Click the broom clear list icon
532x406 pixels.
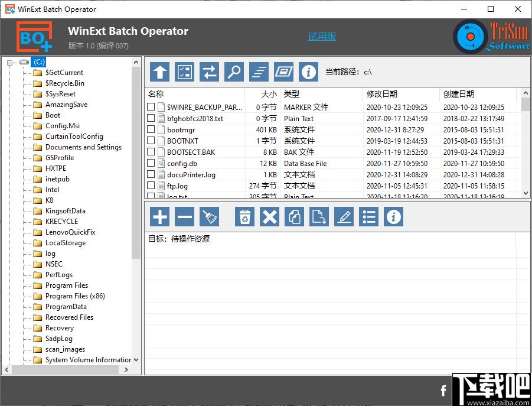tap(210, 216)
